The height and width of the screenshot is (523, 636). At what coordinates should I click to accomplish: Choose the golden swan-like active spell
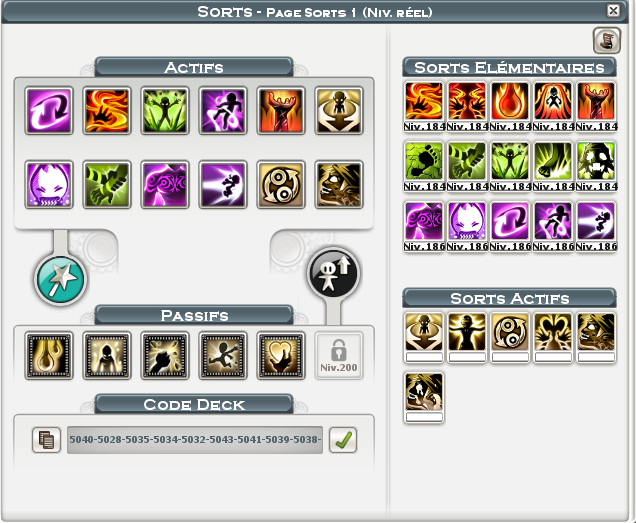(x=553, y=331)
